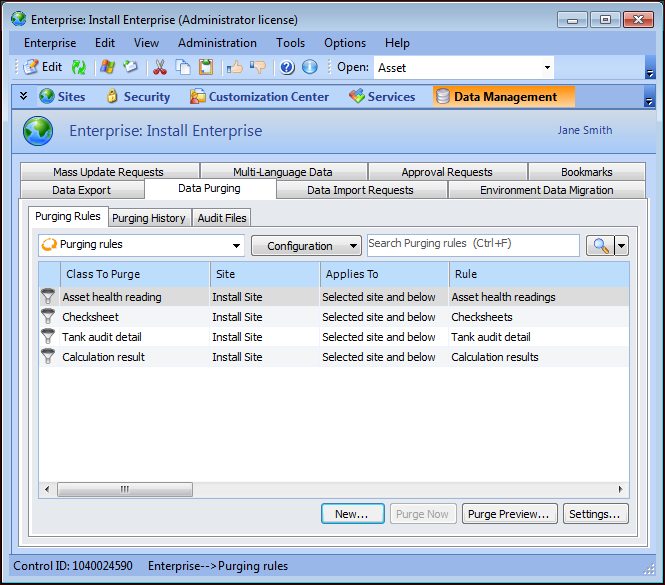
Task: Click the search magnifier button
Action: pos(599,246)
